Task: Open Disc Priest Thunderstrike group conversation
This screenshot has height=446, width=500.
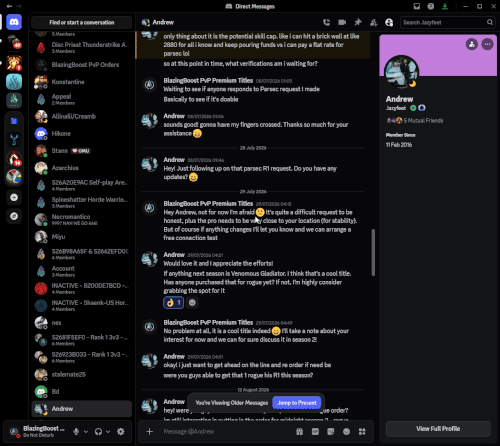Action: pyautogui.click(x=82, y=47)
